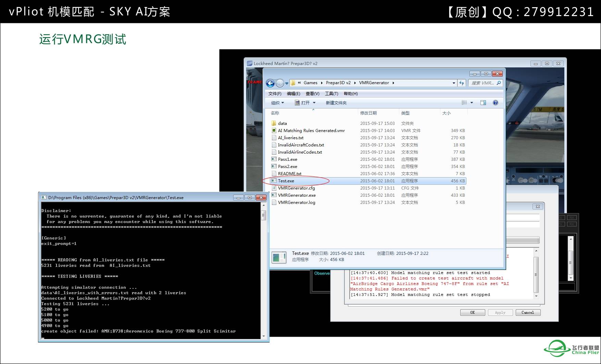Click the Test.exe thumbnail in the details pane
This screenshot has height=364, width=601.
click(x=279, y=257)
